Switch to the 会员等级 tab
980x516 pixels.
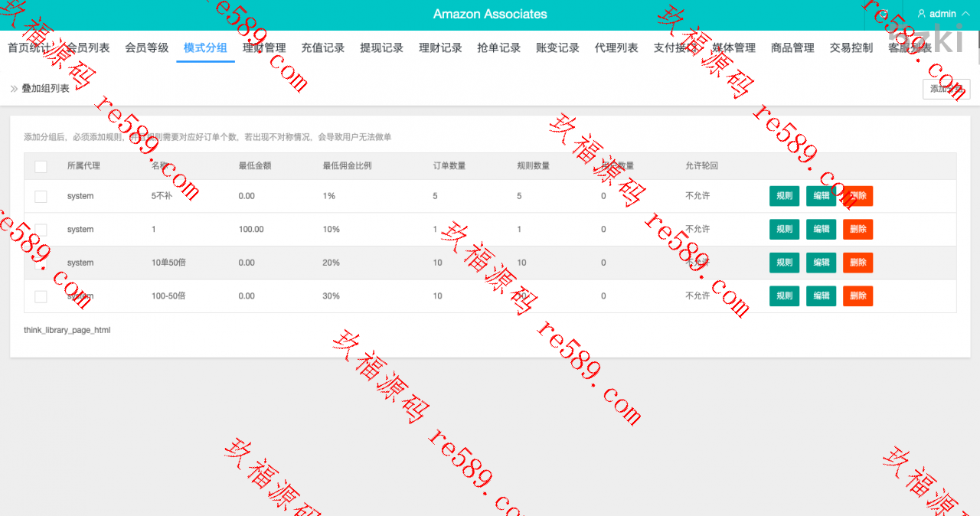[x=147, y=47]
